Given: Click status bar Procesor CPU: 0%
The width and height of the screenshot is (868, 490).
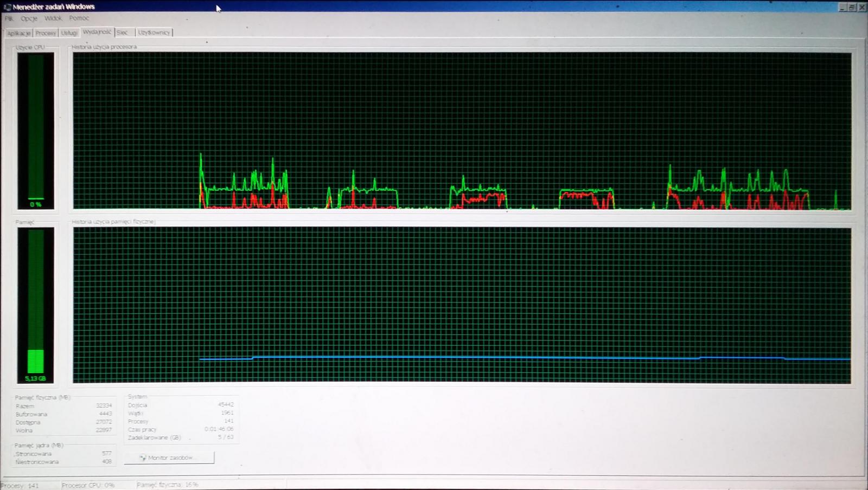Looking at the screenshot, I should tap(88, 485).
